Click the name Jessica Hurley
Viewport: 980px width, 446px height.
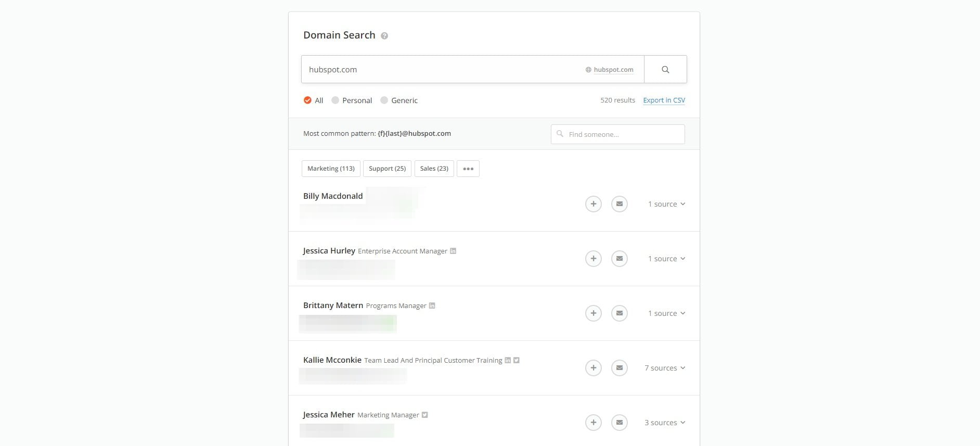click(329, 251)
